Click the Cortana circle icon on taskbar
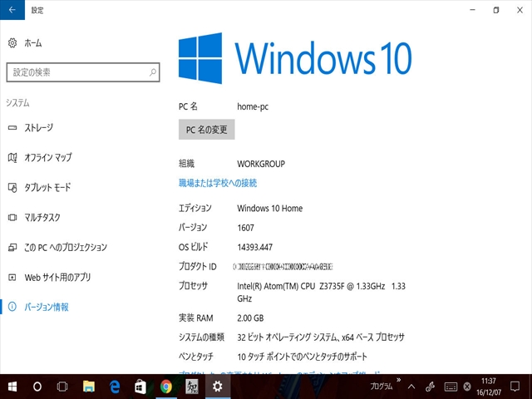Image resolution: width=532 pixels, height=399 pixels. pyautogui.click(x=37, y=387)
